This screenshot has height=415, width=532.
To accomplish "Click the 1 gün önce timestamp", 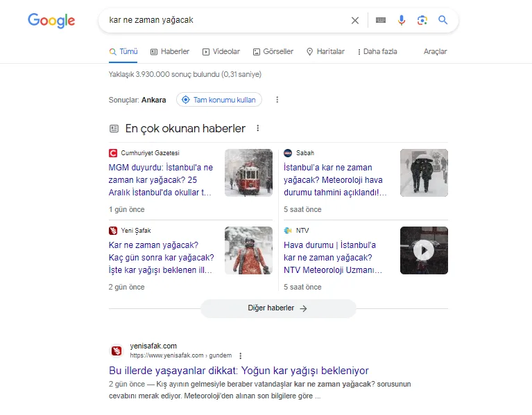I will pos(126,209).
